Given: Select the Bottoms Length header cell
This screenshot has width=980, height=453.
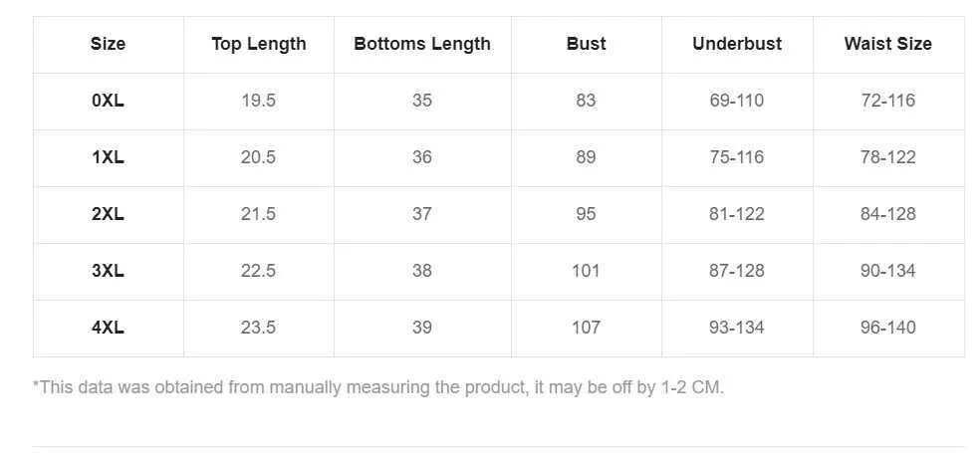Looking at the screenshot, I should (422, 44).
